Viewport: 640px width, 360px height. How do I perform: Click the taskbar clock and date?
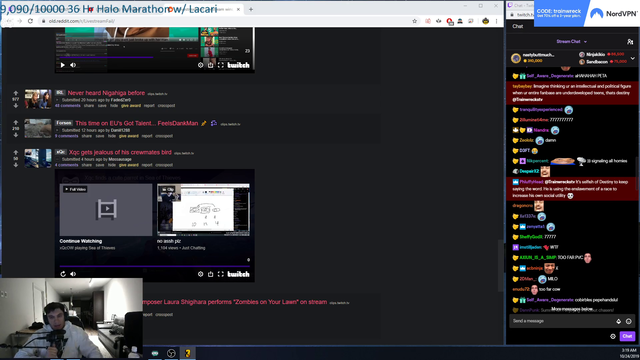[629, 353]
